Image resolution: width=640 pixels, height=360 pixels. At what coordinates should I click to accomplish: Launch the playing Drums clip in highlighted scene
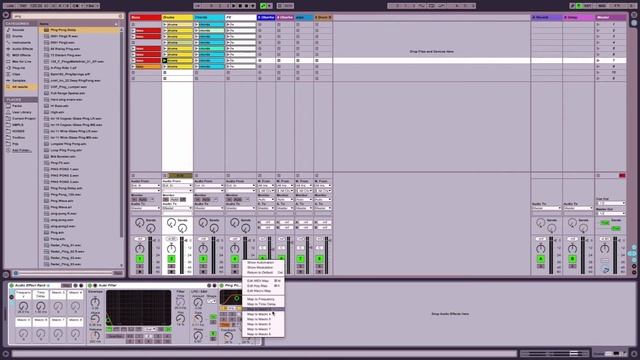click(165, 60)
